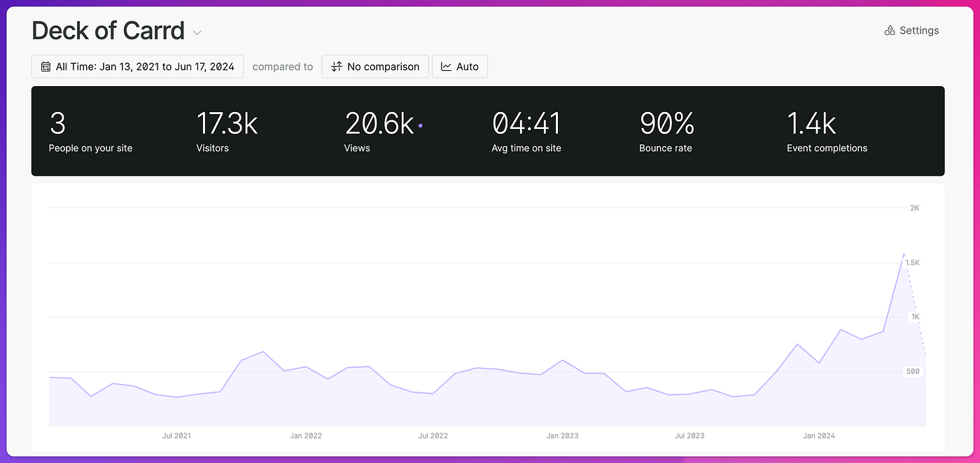
Task: Click the Jan 2023 axis label
Action: tap(563, 436)
